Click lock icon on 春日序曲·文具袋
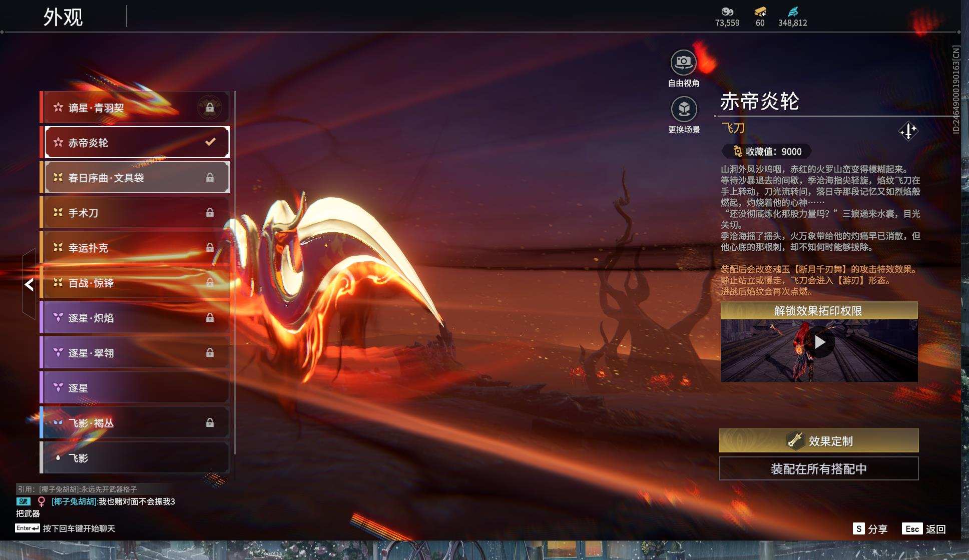This screenshot has width=969, height=560. coord(210,177)
